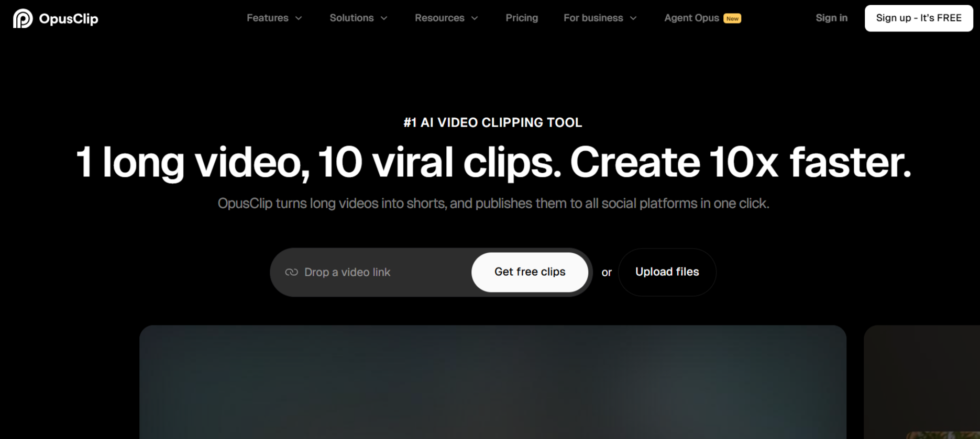Click the OpusClip logo icon
Viewport: 980px width, 439px height.
tap(23, 18)
